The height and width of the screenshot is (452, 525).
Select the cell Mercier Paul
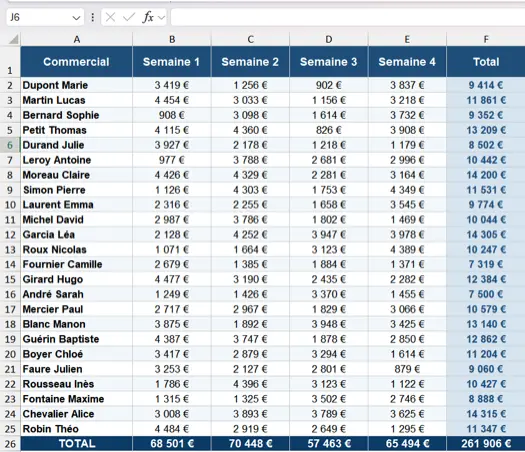[x=77, y=309]
